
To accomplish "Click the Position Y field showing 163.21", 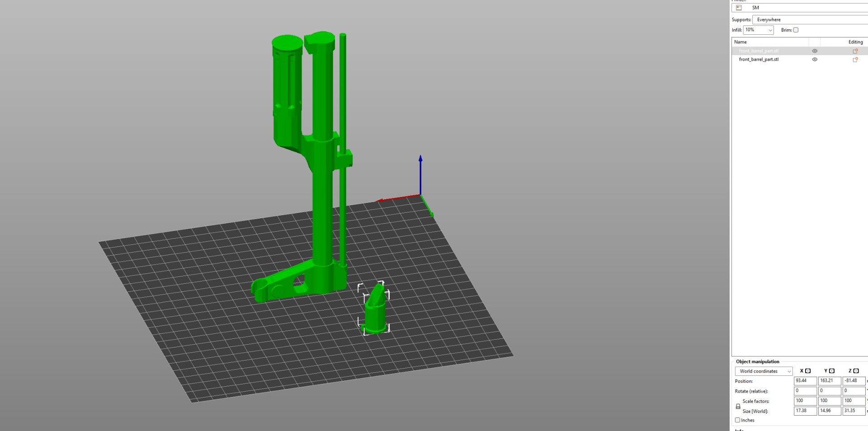I will click(x=830, y=381).
